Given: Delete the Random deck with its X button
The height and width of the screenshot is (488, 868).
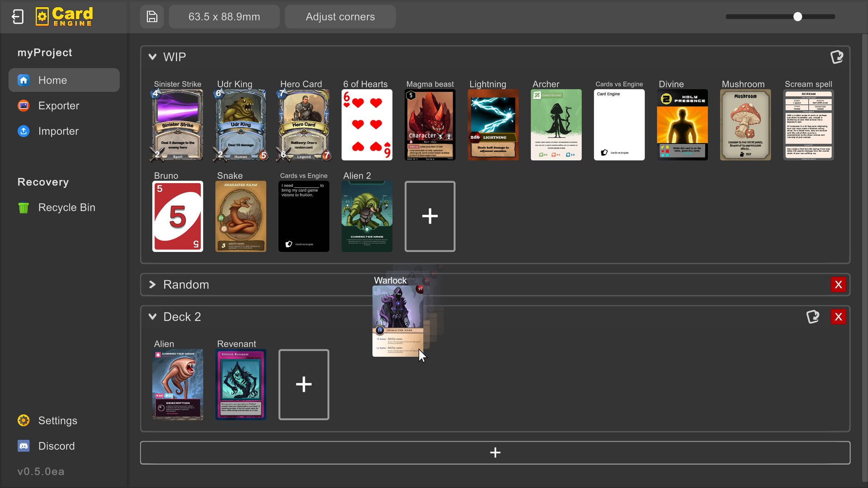Looking at the screenshot, I should coord(838,284).
